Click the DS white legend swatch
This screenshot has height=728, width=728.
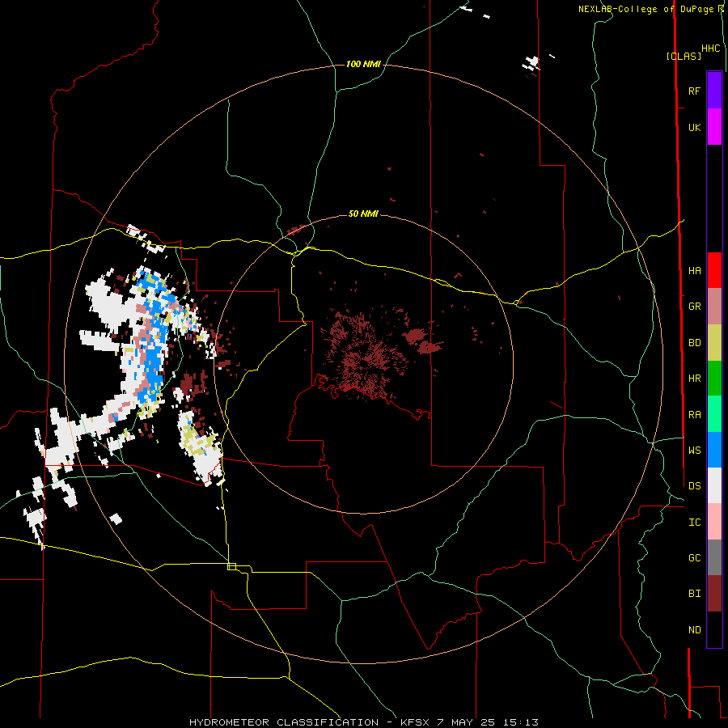pos(714,485)
